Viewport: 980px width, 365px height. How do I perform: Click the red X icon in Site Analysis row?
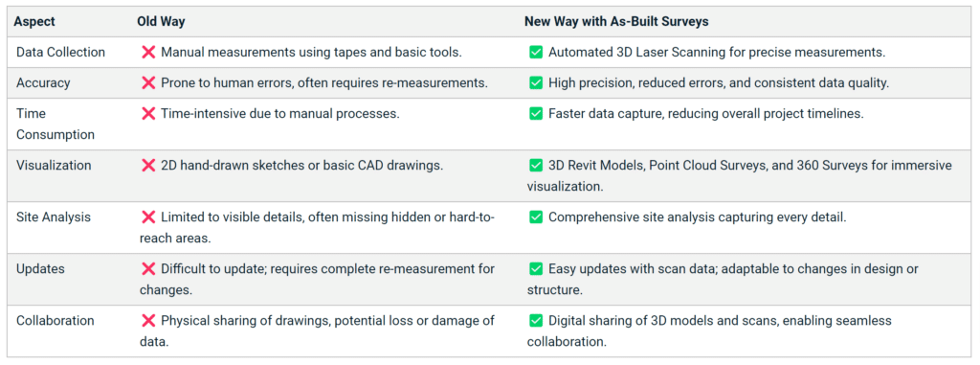coord(148,217)
